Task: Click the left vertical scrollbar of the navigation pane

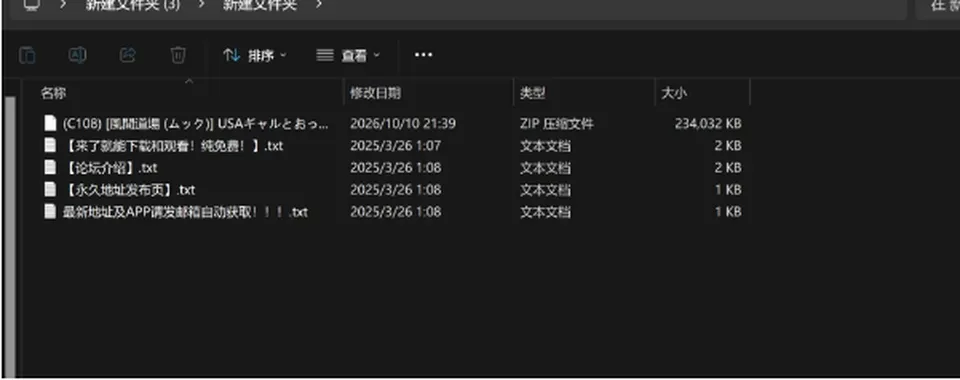Action: 10,236
